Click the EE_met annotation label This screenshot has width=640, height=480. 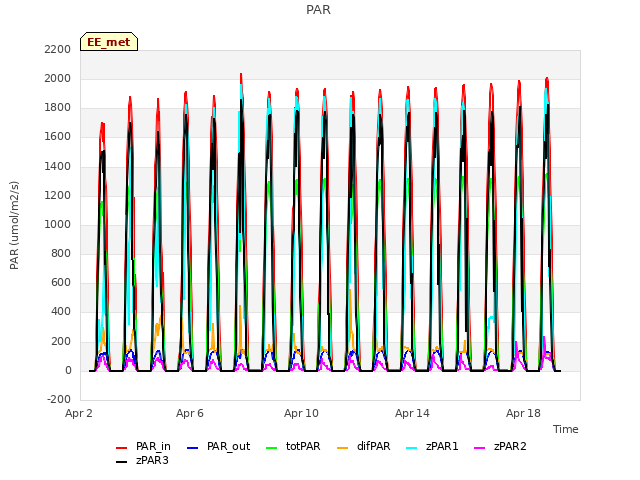click(109, 42)
